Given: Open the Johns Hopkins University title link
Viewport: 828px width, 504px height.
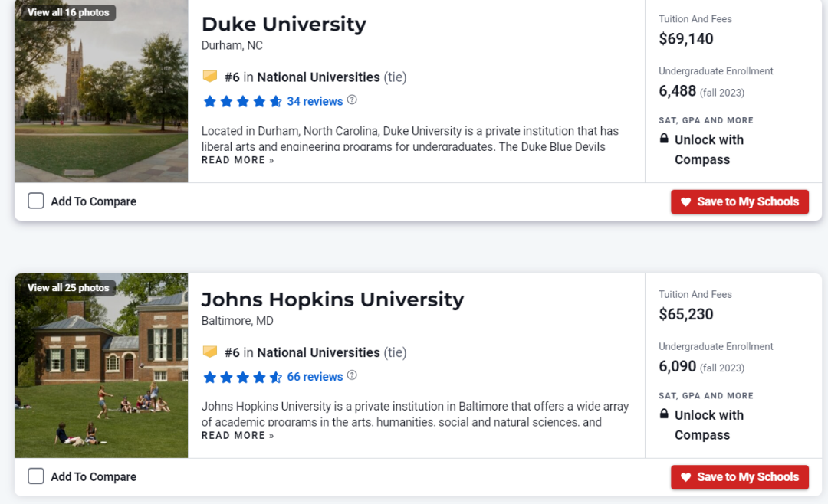Looking at the screenshot, I should click(x=332, y=299).
